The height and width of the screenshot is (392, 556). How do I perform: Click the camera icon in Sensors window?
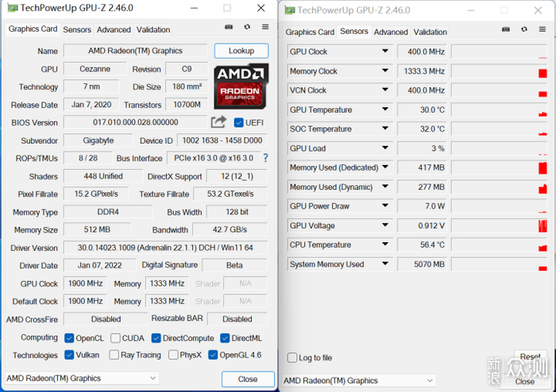506,29
